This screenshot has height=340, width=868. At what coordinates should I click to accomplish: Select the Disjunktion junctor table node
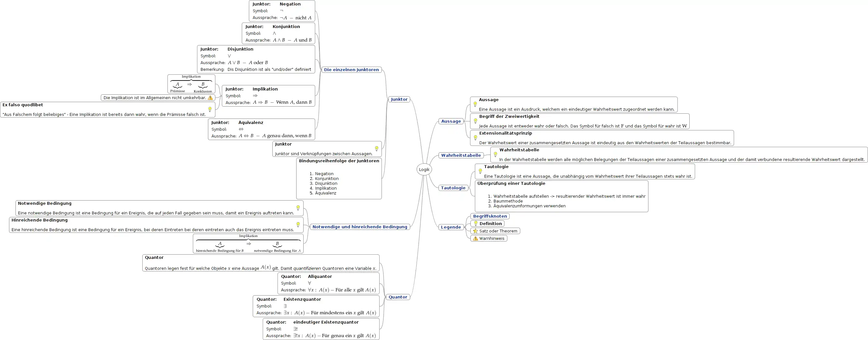click(256, 59)
